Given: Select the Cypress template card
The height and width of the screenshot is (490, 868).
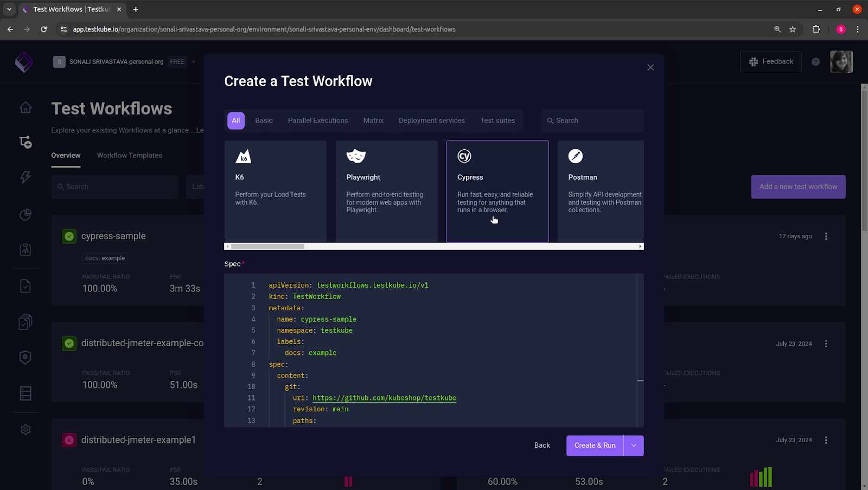Looking at the screenshot, I should point(497,191).
